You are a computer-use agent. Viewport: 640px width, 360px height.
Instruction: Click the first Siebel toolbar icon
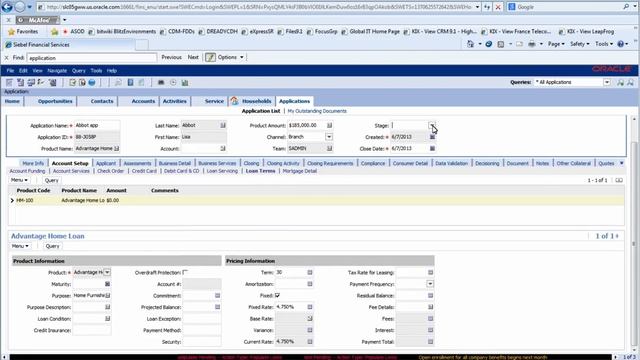pos(9,82)
